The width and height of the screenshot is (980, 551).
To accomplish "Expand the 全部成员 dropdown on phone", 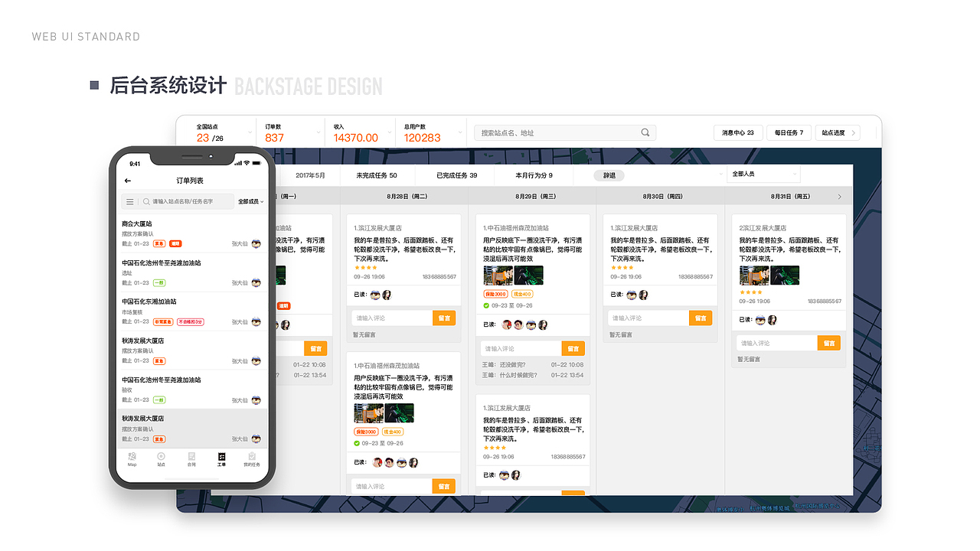I will (251, 201).
